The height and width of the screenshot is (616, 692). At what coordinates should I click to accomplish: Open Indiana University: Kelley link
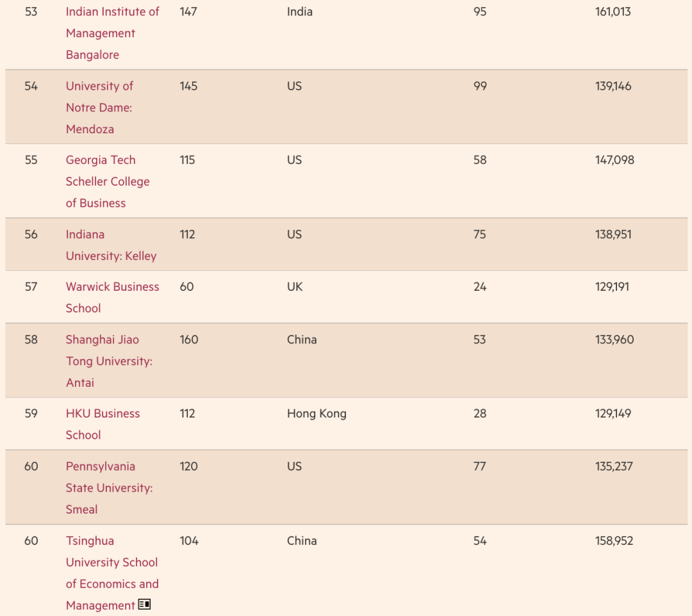111,245
